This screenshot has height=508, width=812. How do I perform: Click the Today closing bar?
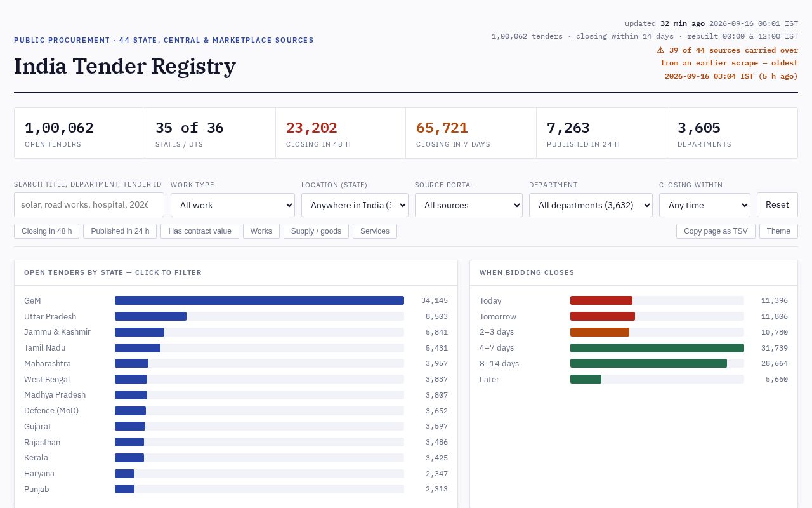click(x=601, y=300)
